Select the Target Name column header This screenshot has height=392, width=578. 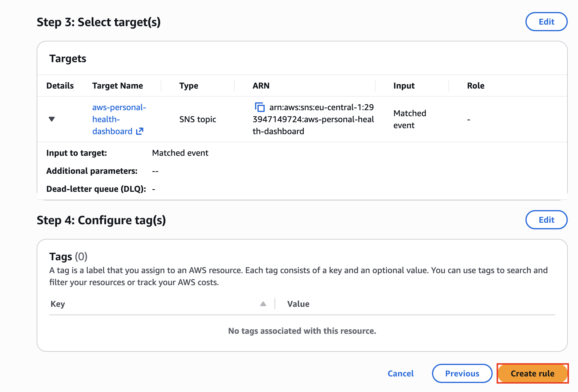coord(117,86)
